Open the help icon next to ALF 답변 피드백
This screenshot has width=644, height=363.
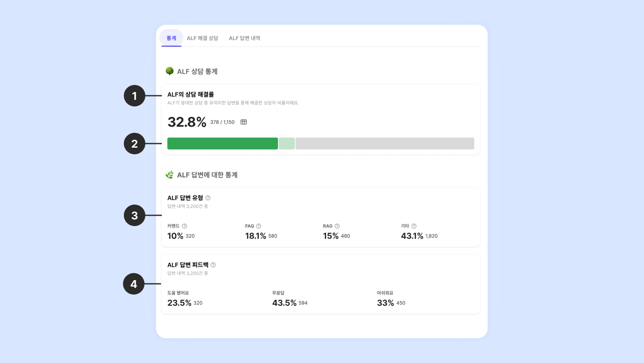(213, 265)
